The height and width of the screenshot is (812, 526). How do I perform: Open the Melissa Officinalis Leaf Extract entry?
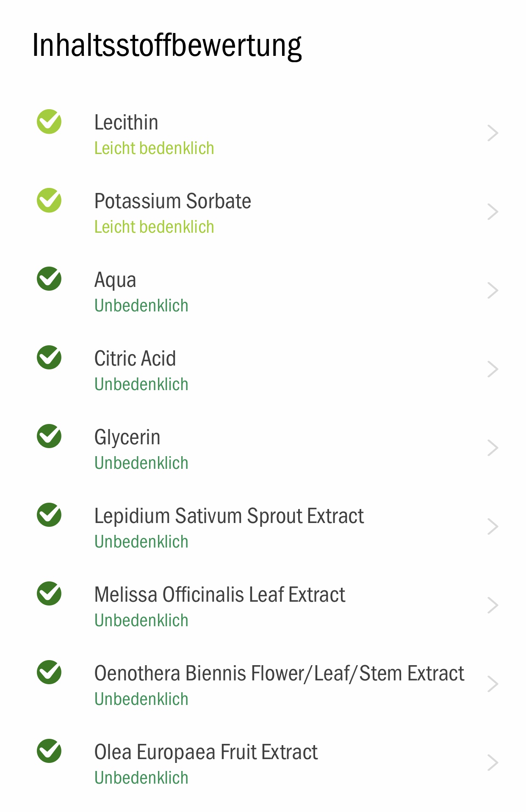(x=263, y=606)
